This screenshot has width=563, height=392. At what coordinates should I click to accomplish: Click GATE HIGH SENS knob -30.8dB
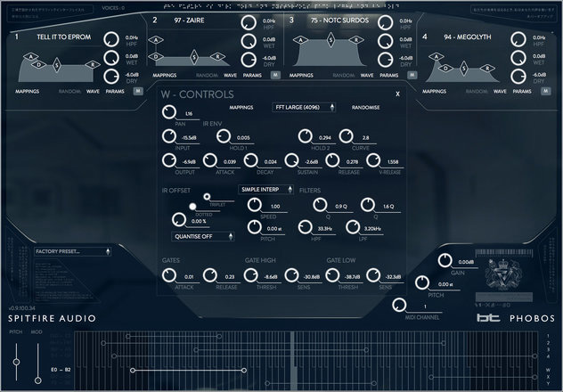click(x=291, y=275)
